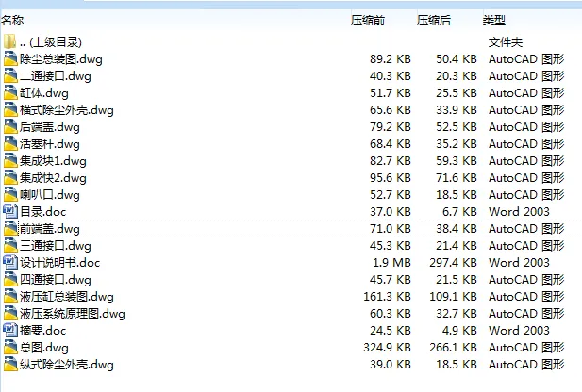
Task: Click the 297.4 KB compressed size
Action: click(x=453, y=263)
